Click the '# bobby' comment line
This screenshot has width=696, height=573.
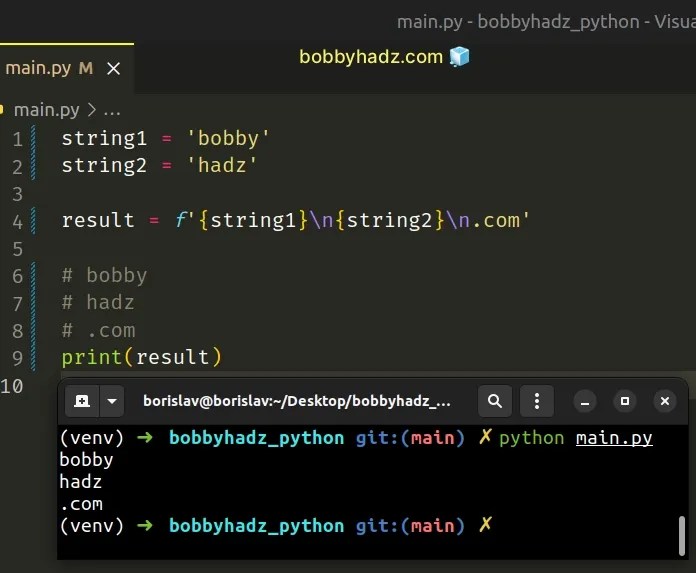tap(104, 276)
